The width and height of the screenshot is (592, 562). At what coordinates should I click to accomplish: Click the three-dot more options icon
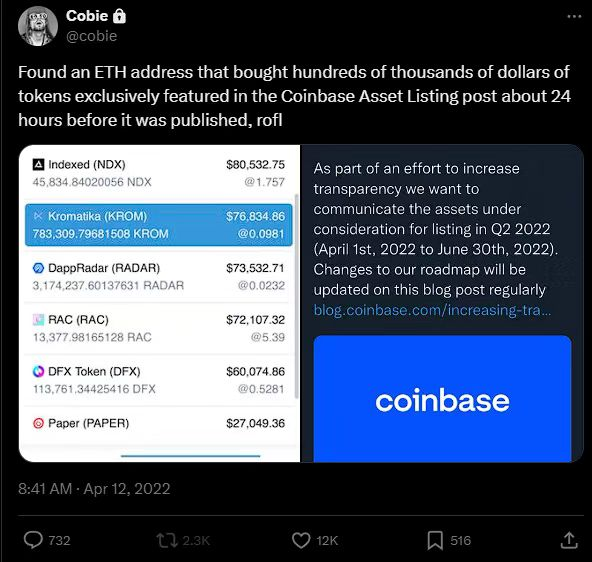pyautogui.click(x=574, y=16)
